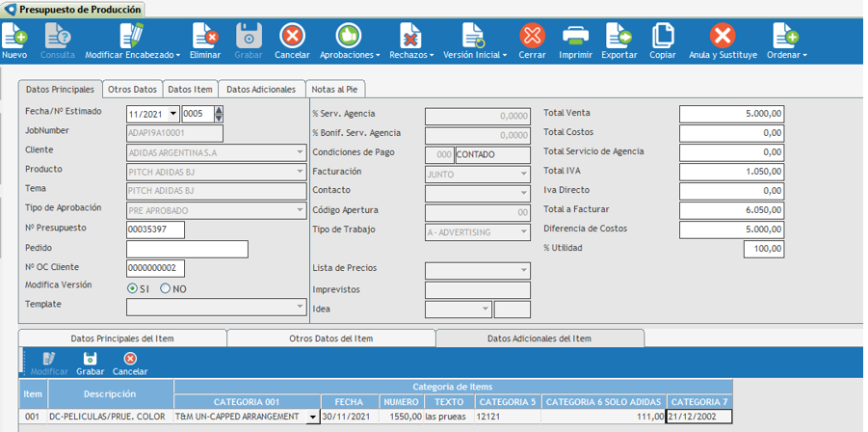Select NO for Modifica Versión
The image size is (868, 432).
coord(166,287)
